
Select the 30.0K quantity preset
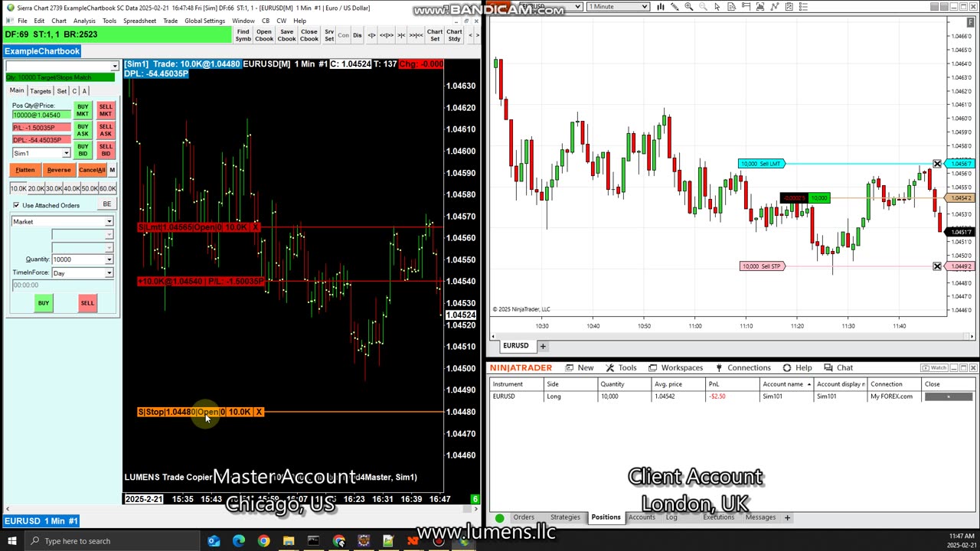54,188
